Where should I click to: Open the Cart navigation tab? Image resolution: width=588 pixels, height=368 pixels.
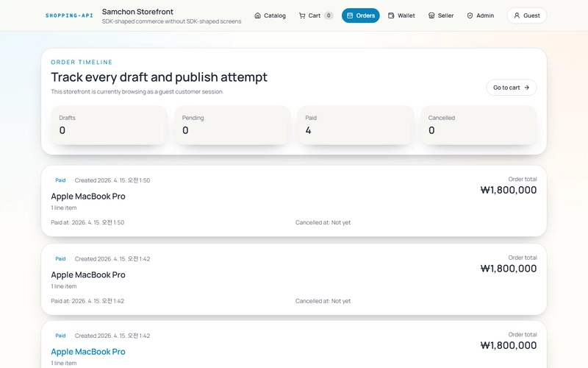point(316,15)
